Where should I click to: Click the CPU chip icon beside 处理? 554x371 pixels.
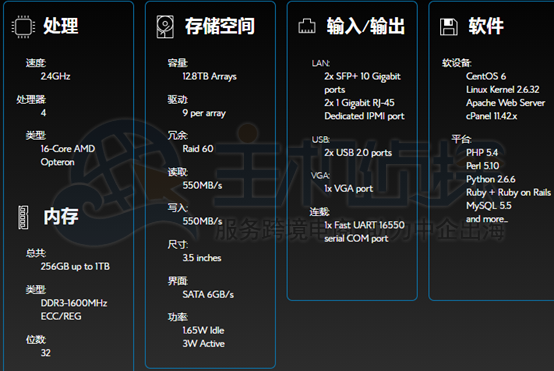[23, 26]
